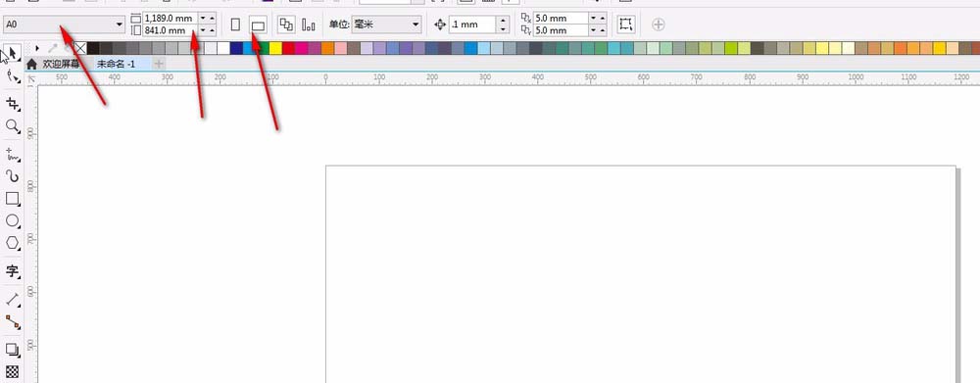Select the Polygon tool
This screenshot has width=980, height=383.
13,244
